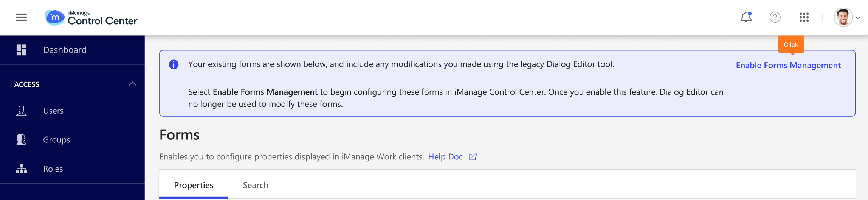Click the Groups people icon
Screen dimensions: 868x200
22,140
